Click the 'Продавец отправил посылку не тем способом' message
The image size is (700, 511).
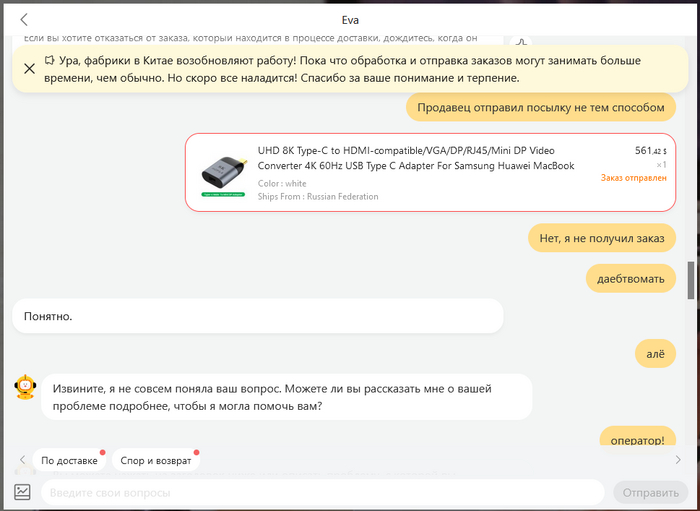[541, 107]
